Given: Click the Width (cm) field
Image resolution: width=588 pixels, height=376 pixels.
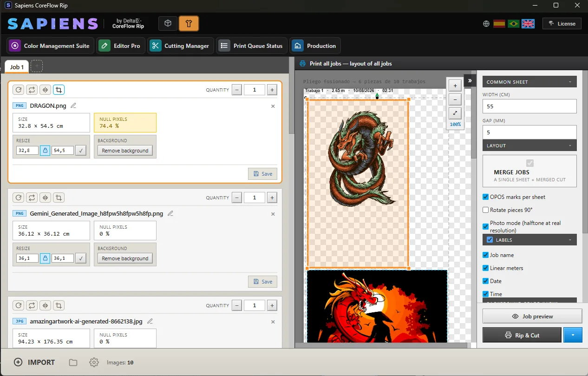Looking at the screenshot, I should coord(529,106).
